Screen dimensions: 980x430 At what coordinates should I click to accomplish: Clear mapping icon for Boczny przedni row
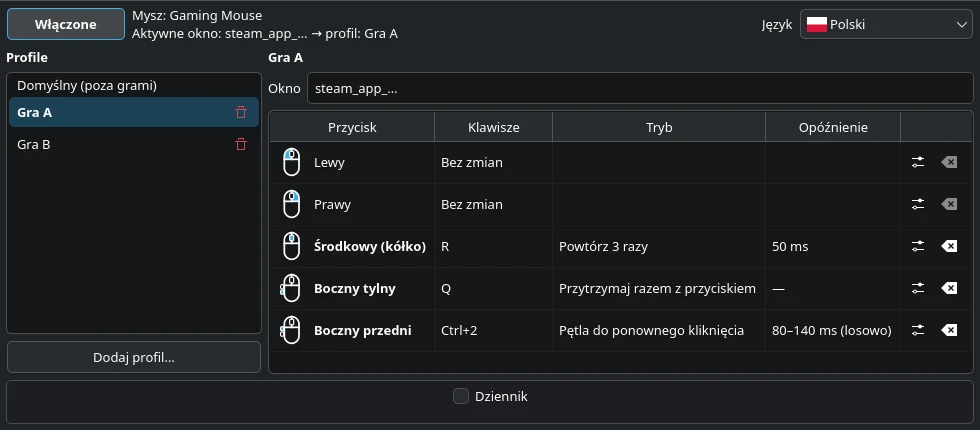(949, 330)
